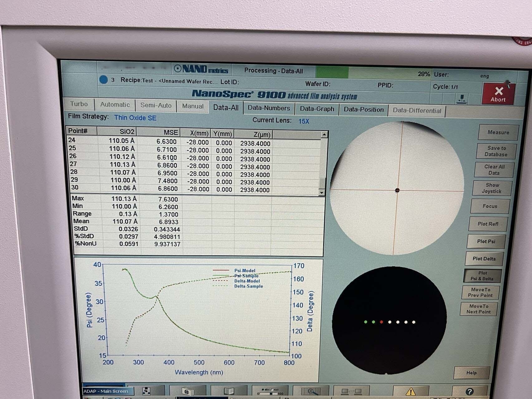Click the processing progress bar at 28%
This screenshot has width=532, height=399.
(373, 72)
